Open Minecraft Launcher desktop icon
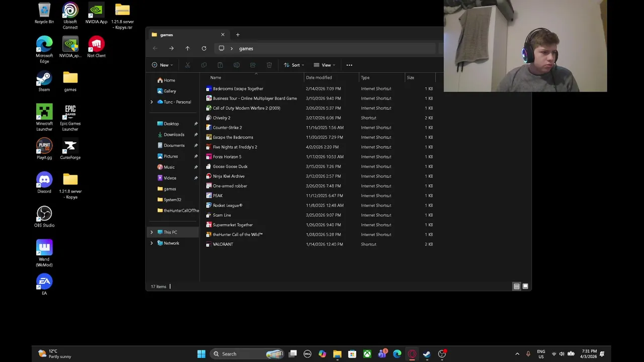Viewport: 644px width, 362px height. pyautogui.click(x=44, y=118)
